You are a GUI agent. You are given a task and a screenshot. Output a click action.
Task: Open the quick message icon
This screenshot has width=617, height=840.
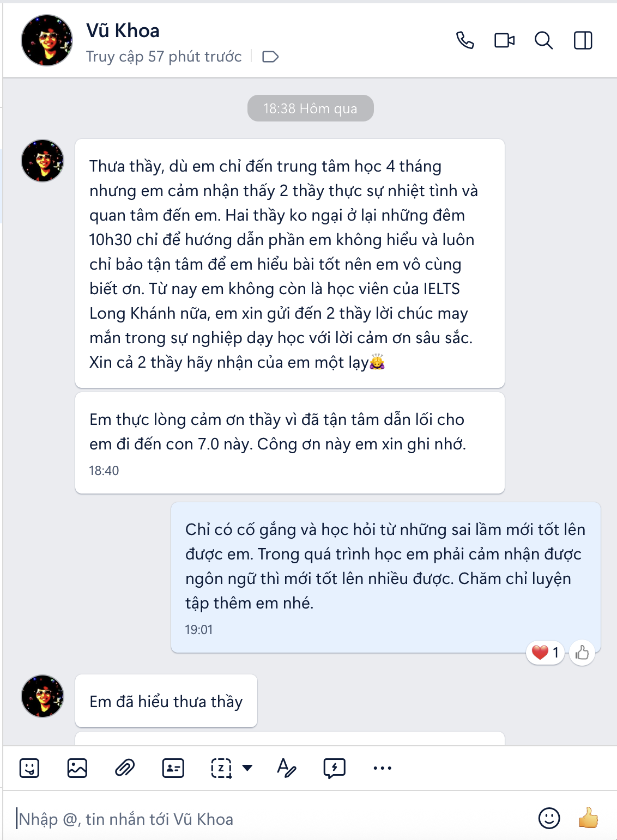tap(334, 768)
